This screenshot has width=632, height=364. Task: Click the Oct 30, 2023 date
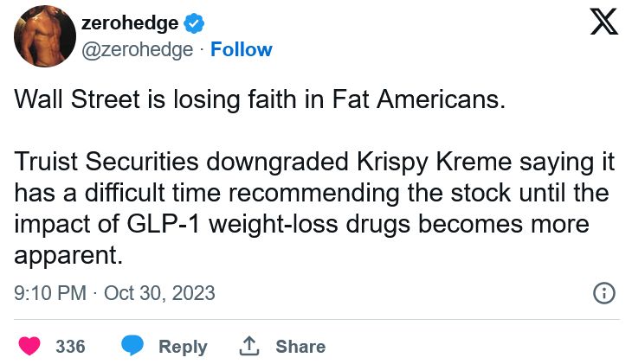159,293
